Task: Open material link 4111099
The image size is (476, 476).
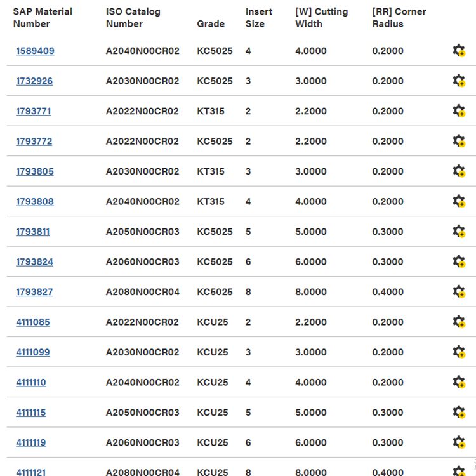Action: (33, 352)
